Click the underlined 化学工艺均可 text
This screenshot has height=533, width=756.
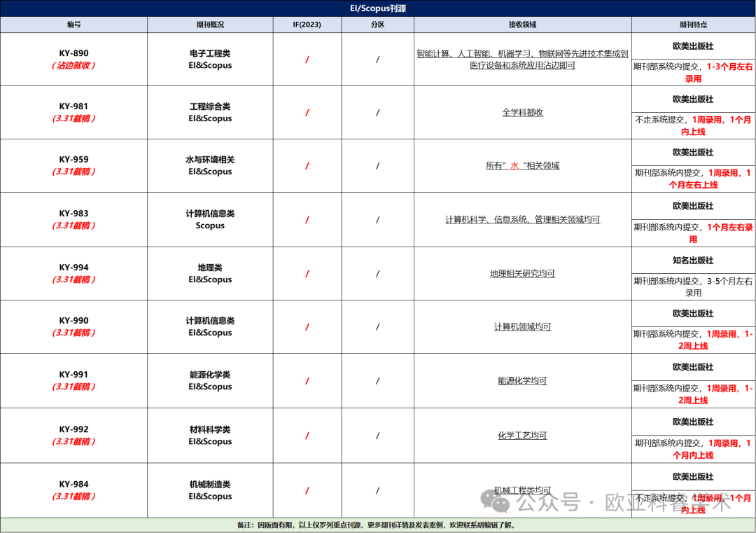523,436
